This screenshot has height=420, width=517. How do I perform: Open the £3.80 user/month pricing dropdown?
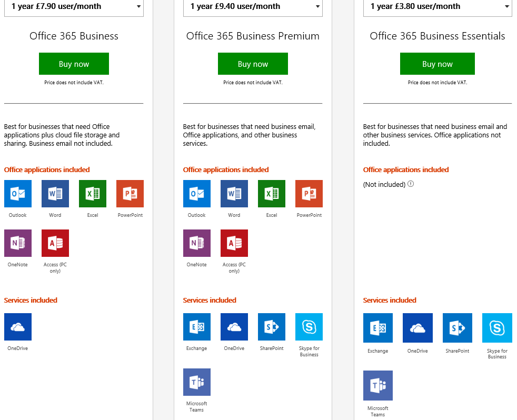pyautogui.click(x=438, y=7)
